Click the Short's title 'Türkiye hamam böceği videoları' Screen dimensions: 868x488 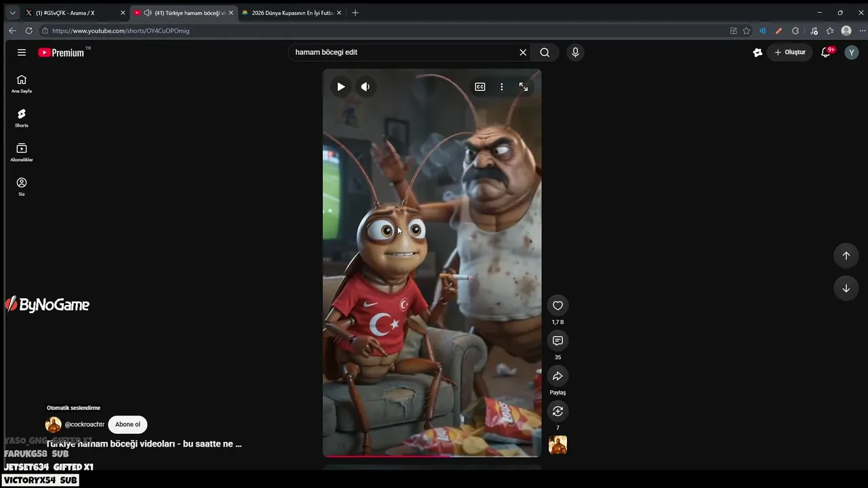[x=144, y=444]
